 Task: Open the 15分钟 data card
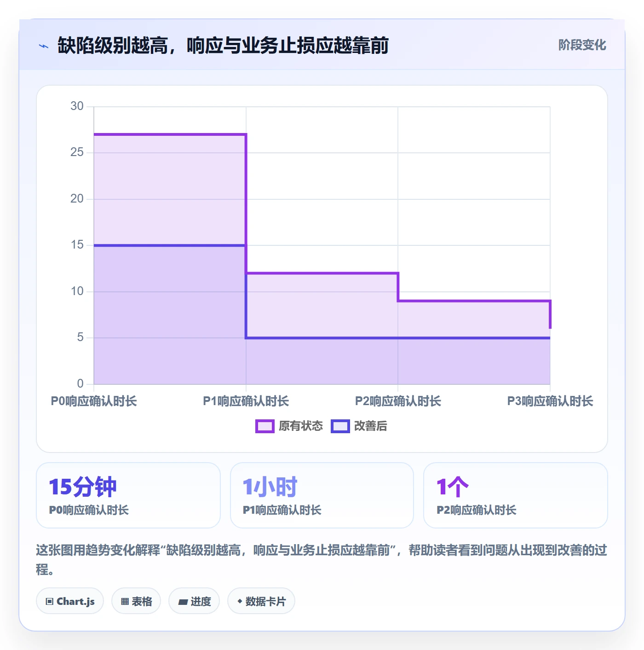pos(128,495)
